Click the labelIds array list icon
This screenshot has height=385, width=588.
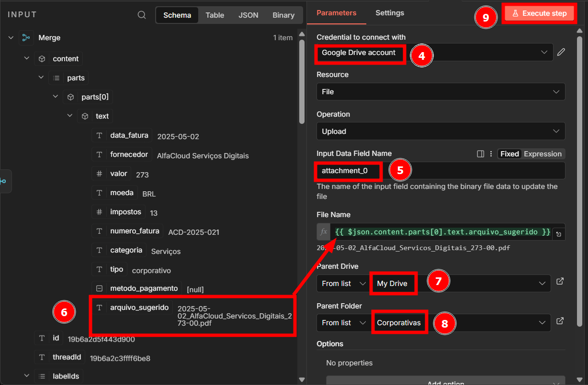[42, 376]
